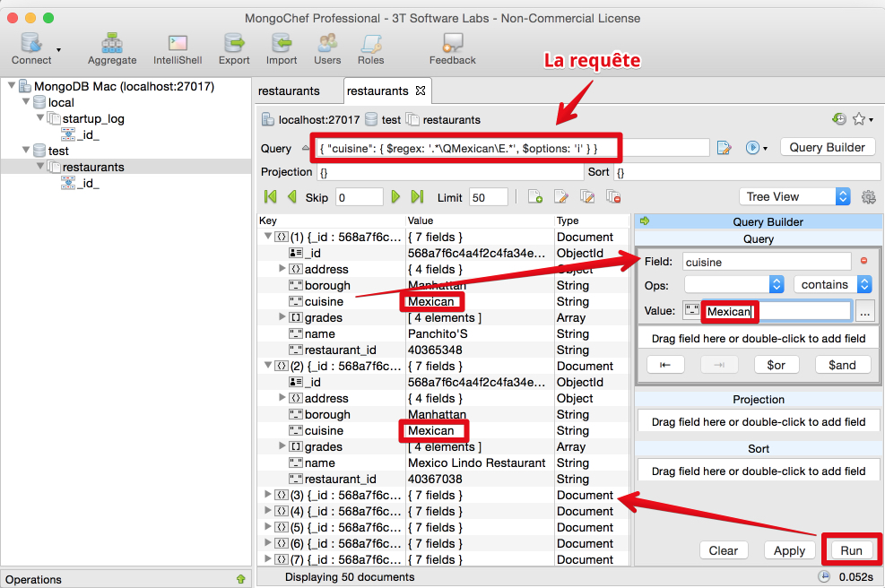885x588 pixels.
Task: Select restaurants collection in tree
Action: (x=93, y=167)
